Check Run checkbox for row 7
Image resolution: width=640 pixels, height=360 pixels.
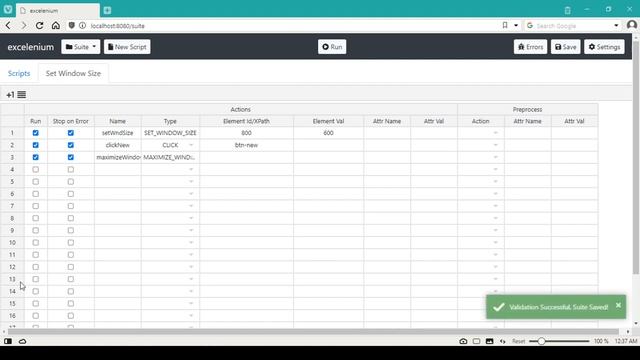coord(36,206)
